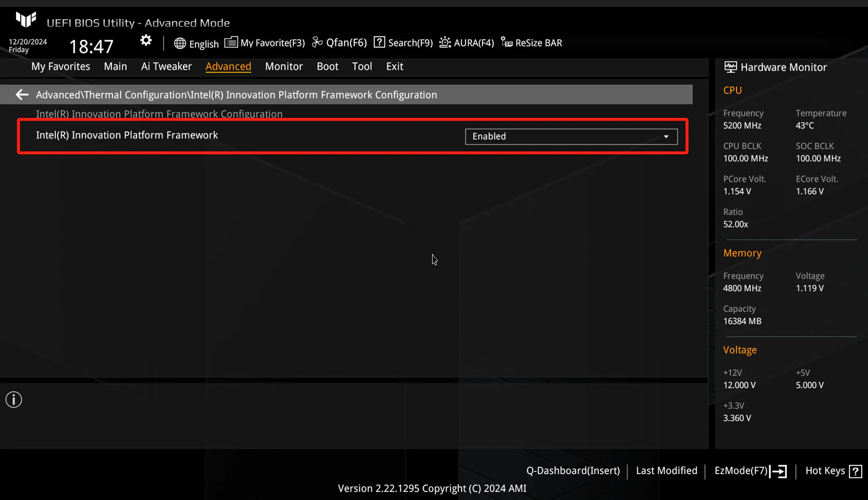Click the dropdown arrow beside Enabled
Image resolution: width=868 pixels, height=500 pixels.
[x=666, y=137]
